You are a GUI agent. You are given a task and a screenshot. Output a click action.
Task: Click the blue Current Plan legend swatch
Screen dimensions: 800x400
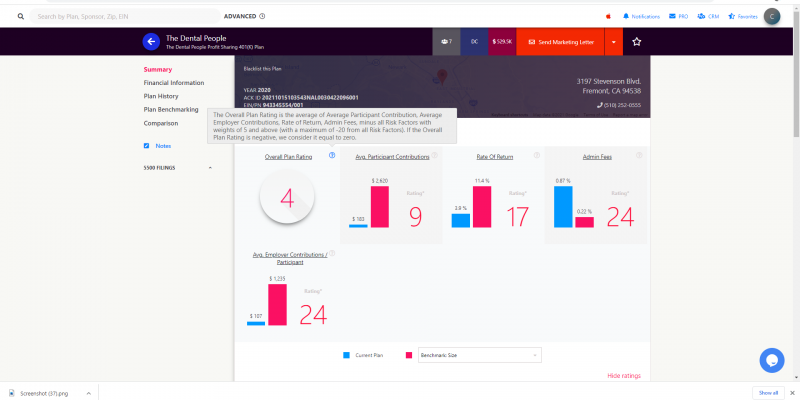(x=347, y=355)
